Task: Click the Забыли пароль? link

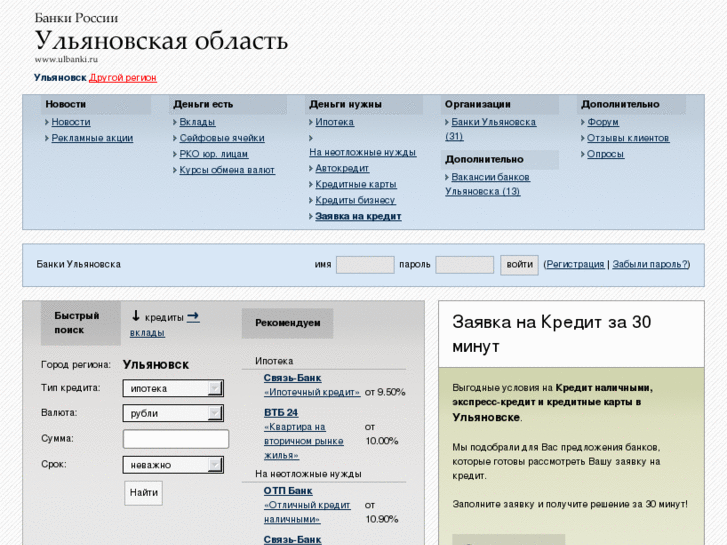Action: click(650, 265)
